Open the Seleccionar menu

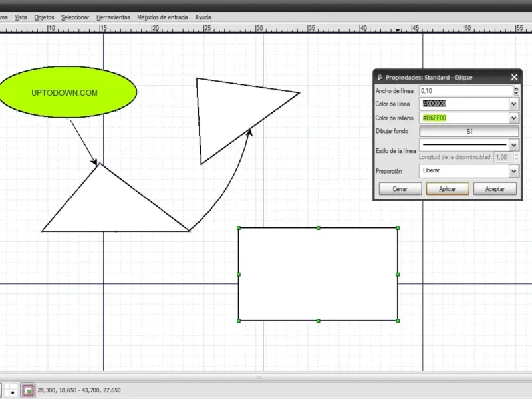coord(75,17)
